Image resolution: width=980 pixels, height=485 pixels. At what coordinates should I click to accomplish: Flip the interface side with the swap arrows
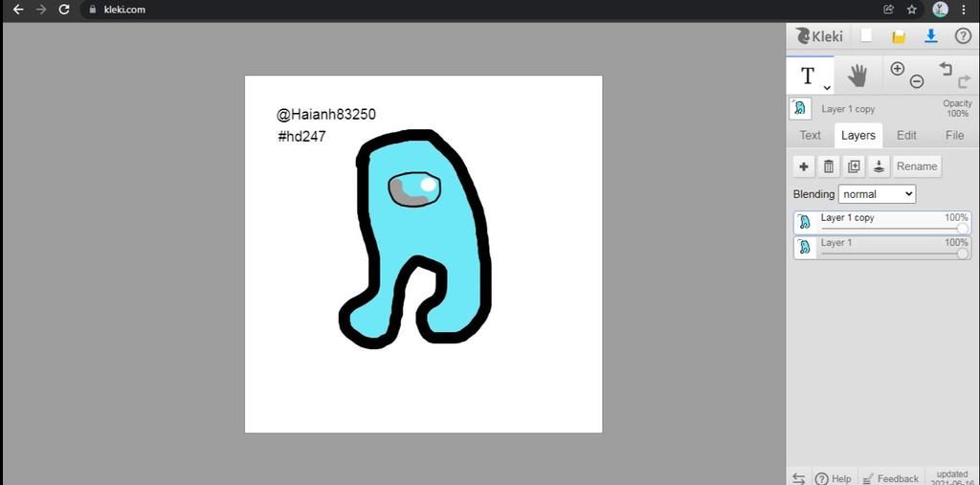click(x=799, y=478)
